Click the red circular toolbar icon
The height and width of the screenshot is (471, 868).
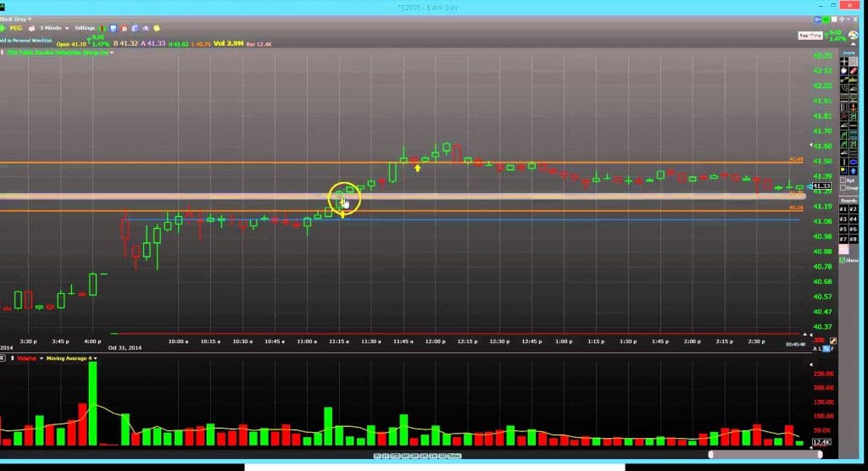124,28
